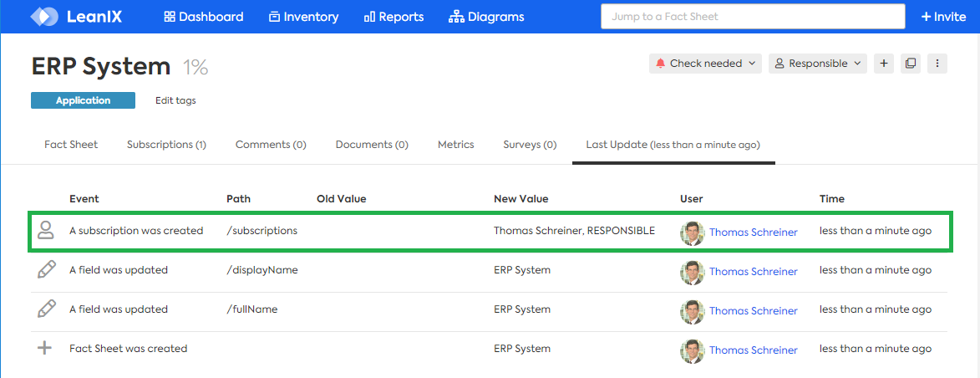Click ERP System value in /displayName row
980x378 pixels.
coord(522,270)
